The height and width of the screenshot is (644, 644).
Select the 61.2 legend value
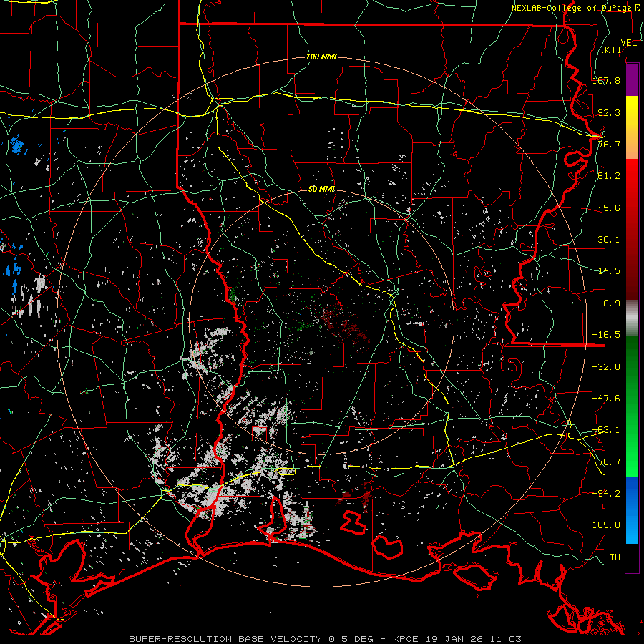609,176
